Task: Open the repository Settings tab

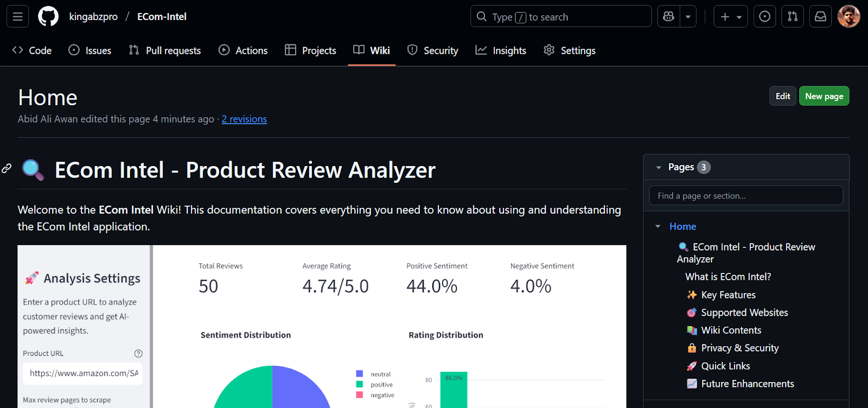Action: tap(570, 50)
